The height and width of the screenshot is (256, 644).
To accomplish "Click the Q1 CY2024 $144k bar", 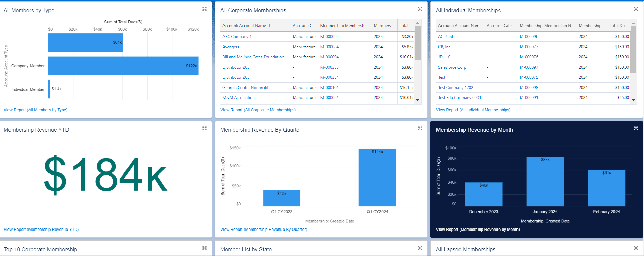I will coord(377,178).
